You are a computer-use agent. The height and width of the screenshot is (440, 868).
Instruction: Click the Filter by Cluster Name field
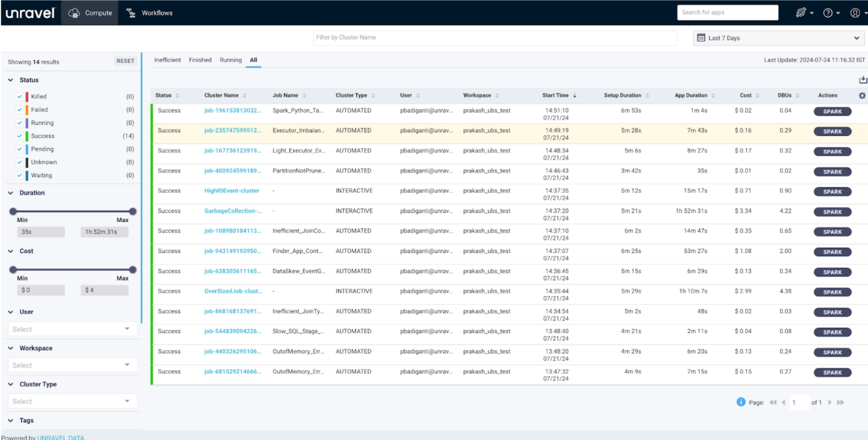tap(494, 37)
